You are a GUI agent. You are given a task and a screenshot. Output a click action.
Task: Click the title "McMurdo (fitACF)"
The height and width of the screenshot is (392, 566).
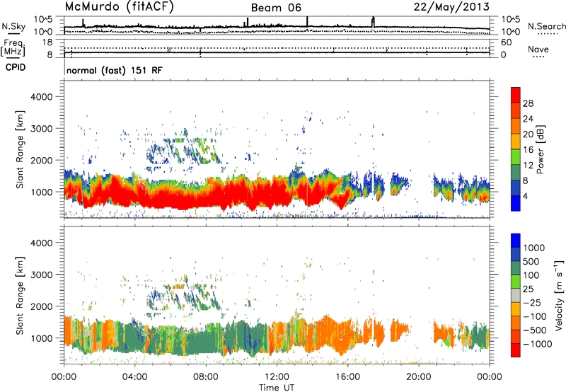pyautogui.click(x=119, y=7)
